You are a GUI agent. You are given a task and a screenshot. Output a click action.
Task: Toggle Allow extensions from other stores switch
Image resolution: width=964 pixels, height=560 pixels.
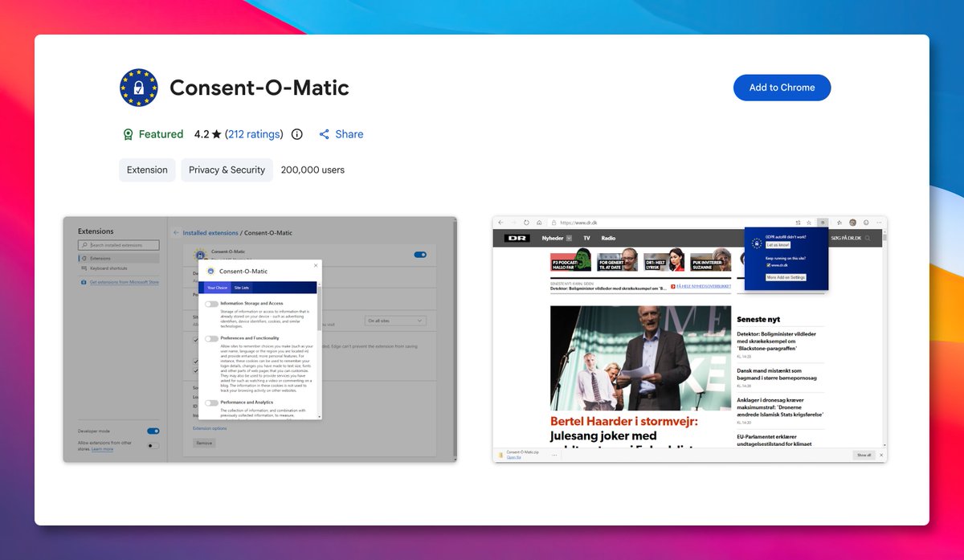tap(153, 446)
